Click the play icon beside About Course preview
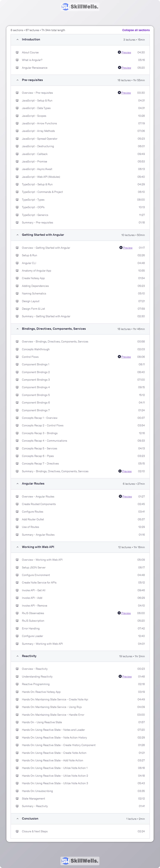The height and width of the screenshot is (868, 160). click(x=119, y=52)
